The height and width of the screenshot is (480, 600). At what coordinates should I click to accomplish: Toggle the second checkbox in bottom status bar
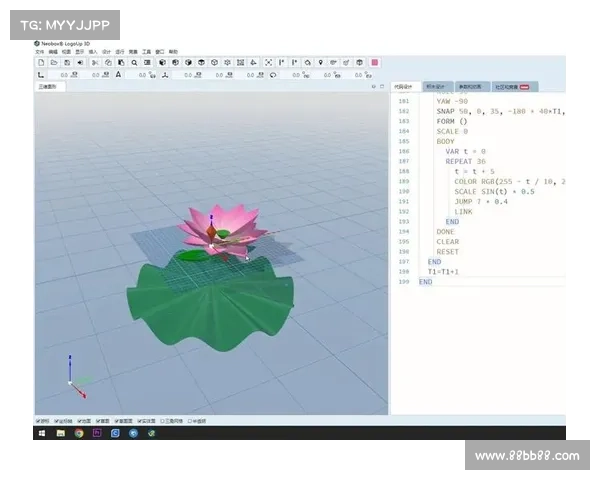click(56, 421)
